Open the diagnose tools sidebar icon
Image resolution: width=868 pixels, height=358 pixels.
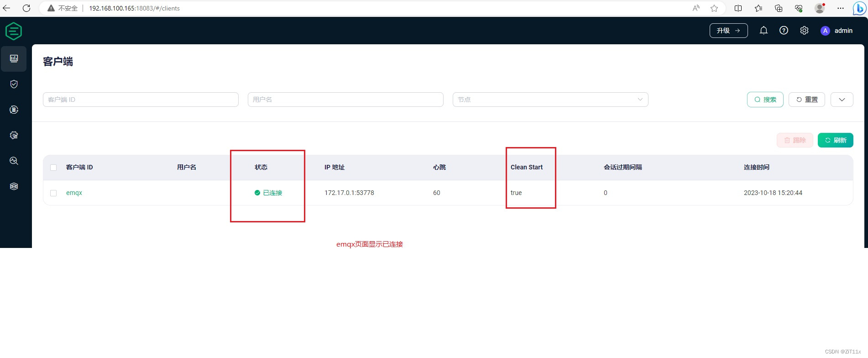(14, 161)
